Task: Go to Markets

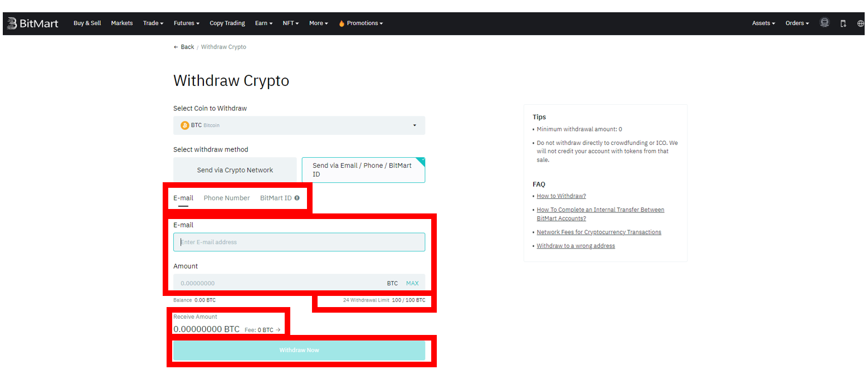Action: point(122,23)
